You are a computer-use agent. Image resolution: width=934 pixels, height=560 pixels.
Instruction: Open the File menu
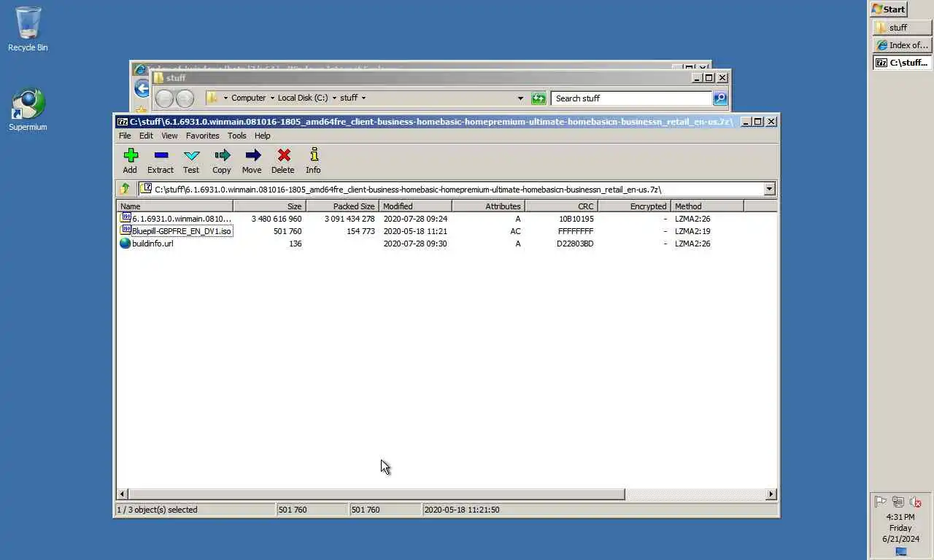pos(125,136)
